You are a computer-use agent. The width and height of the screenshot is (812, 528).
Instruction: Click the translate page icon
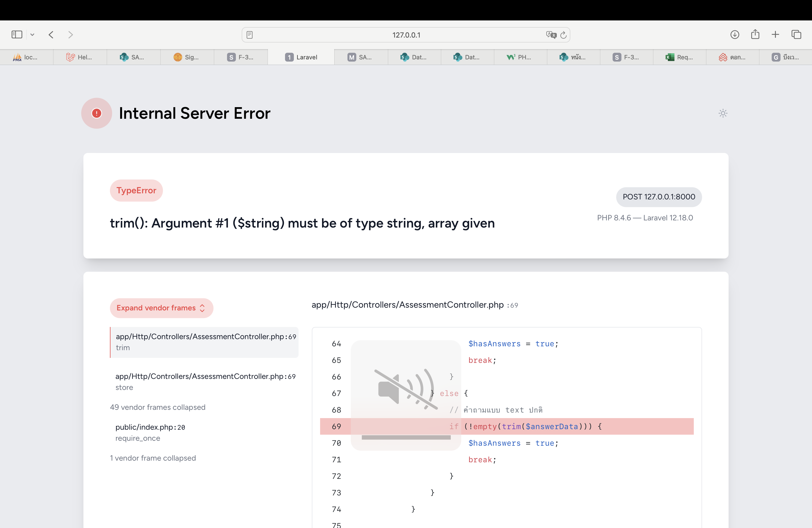551,35
